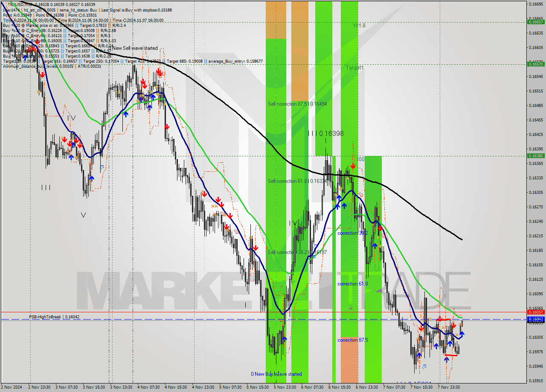The image size is (546, 392).
Task: Click the 0.16155 price axis value
Action: [x=536, y=265]
